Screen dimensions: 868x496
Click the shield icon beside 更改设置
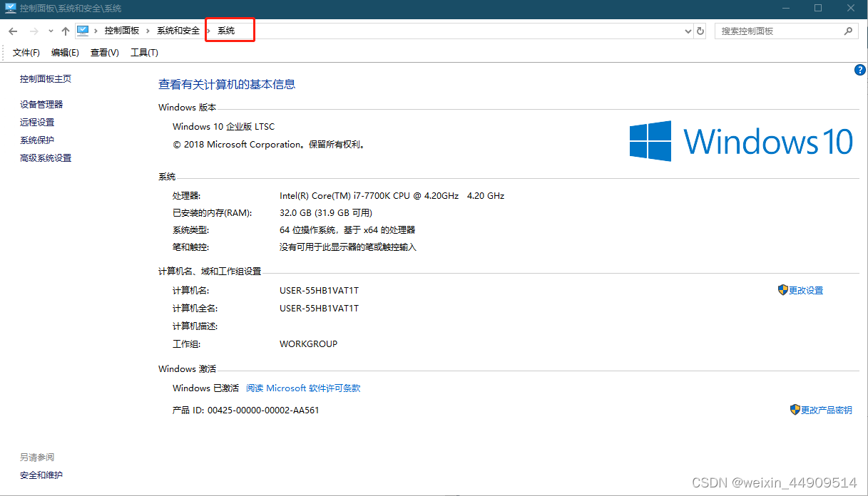coord(782,290)
